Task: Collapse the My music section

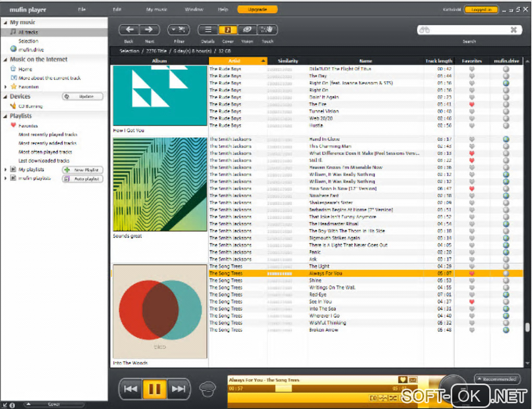Action: tap(5, 22)
